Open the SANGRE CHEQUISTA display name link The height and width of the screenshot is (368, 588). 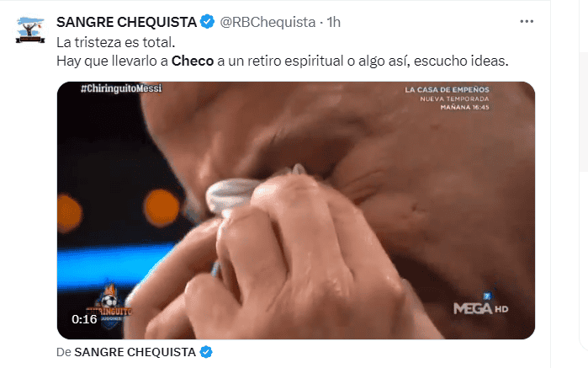[x=126, y=22]
